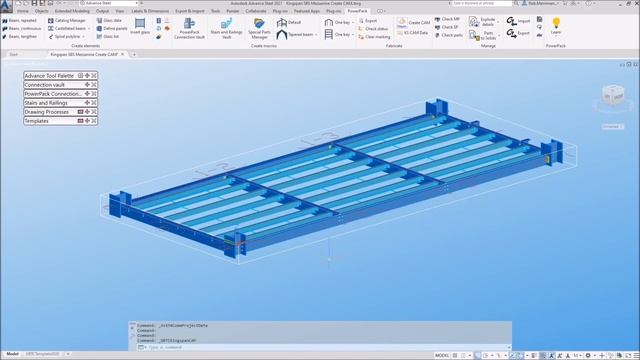Open the Stairs and Railings Vault
This screenshot has width=640, height=360.
[x=227, y=29]
